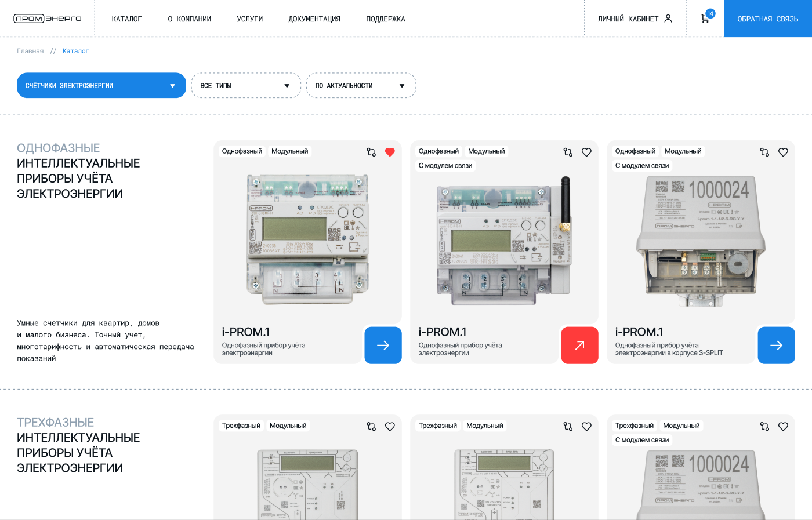This screenshot has height=520, width=812.
Task: Click the Каталог breadcrumb link
Action: pos(75,51)
